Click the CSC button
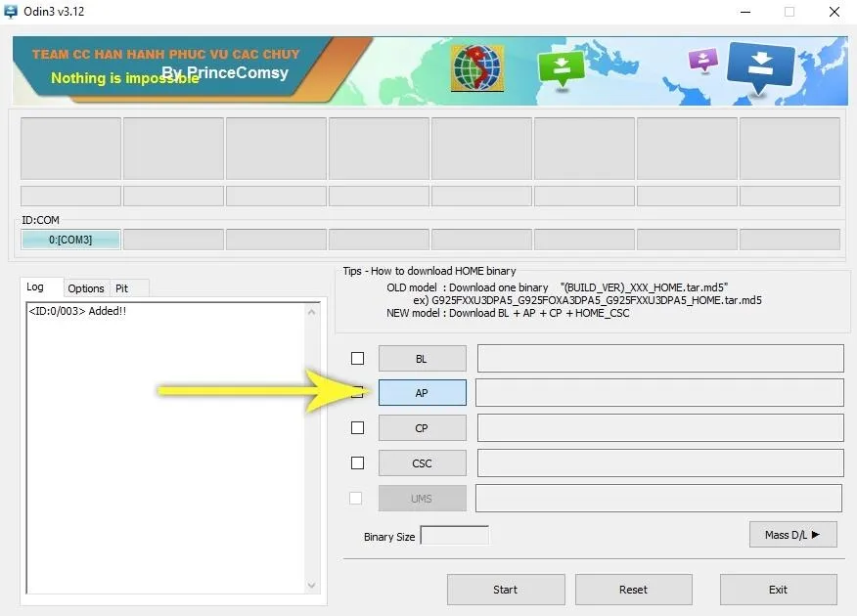The image size is (857, 616). tap(422, 463)
